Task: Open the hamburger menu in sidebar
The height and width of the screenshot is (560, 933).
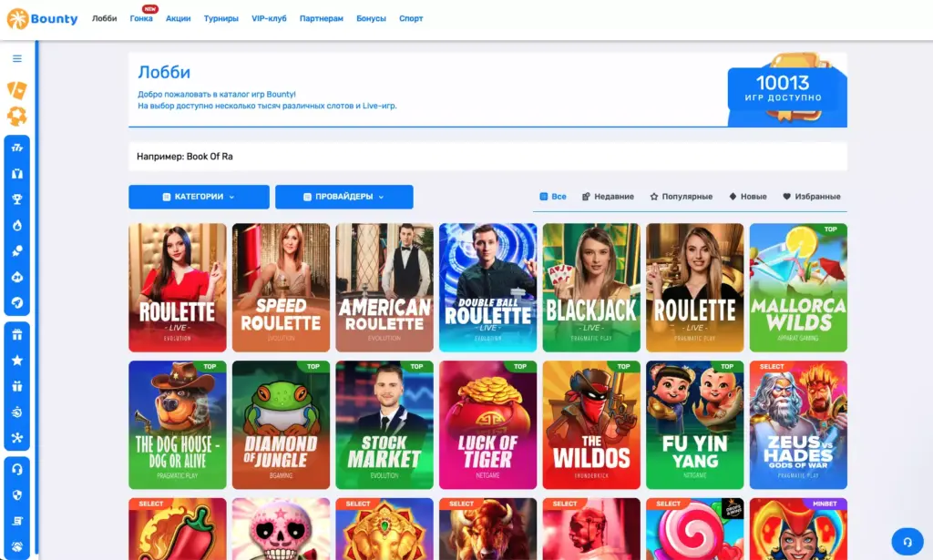Action: pyautogui.click(x=17, y=58)
